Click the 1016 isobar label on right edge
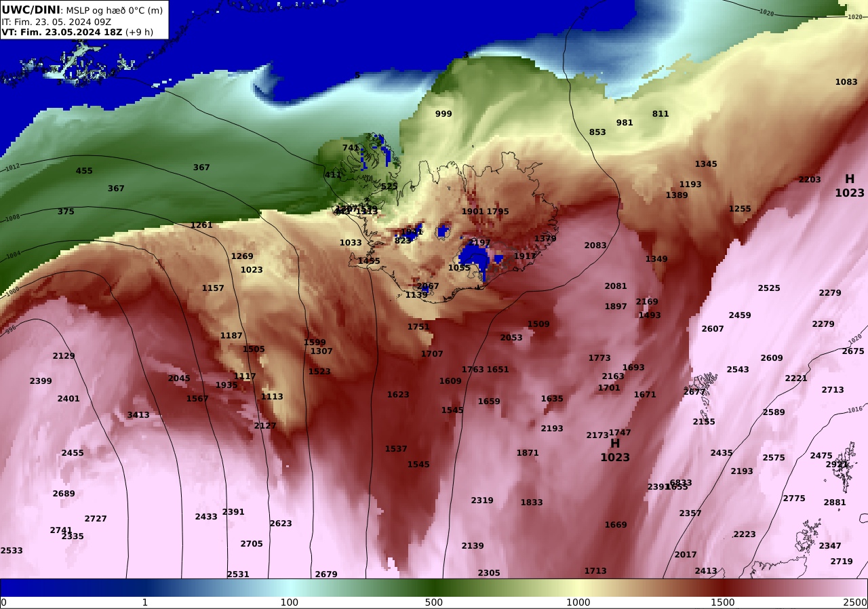 (x=855, y=410)
